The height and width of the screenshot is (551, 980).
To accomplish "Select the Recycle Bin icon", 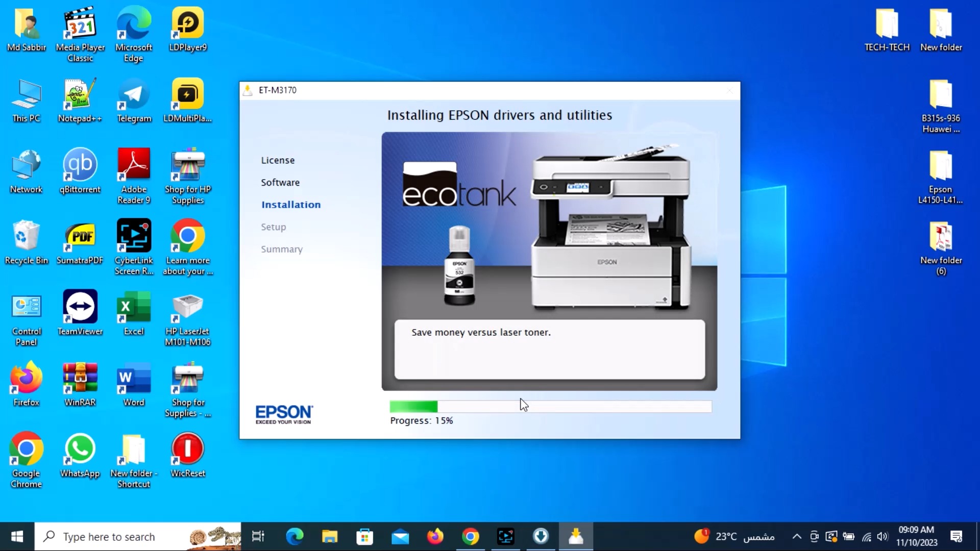I will click(x=27, y=242).
